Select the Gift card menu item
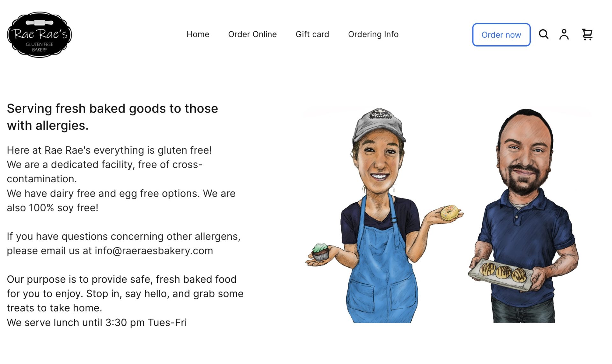612x364 pixels. 312,34
